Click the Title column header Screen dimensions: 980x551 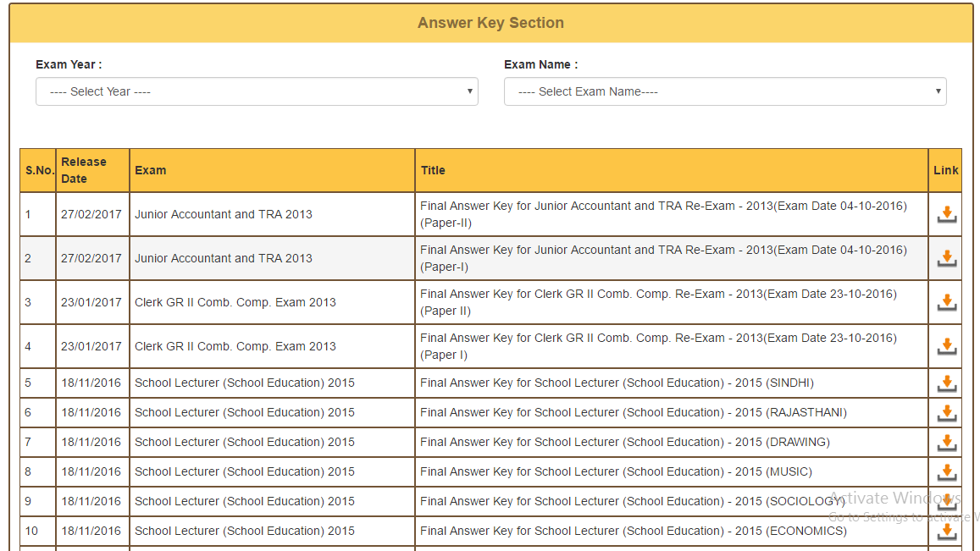[433, 170]
